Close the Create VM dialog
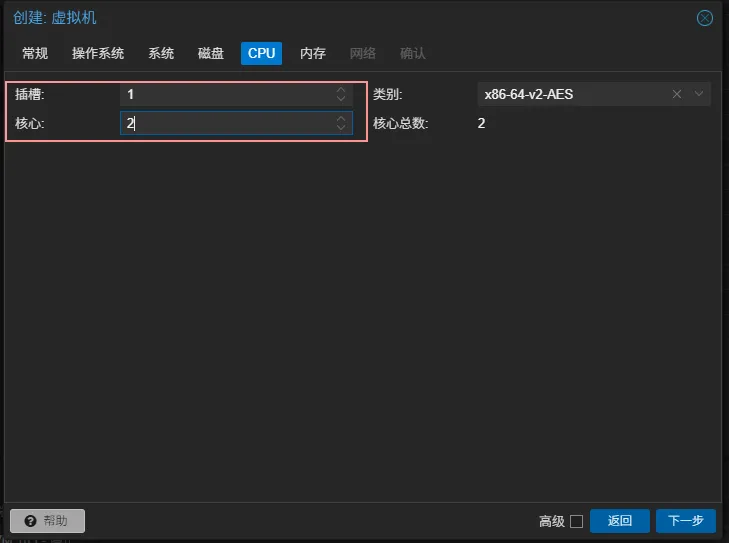This screenshot has height=543, width=729. [704, 18]
